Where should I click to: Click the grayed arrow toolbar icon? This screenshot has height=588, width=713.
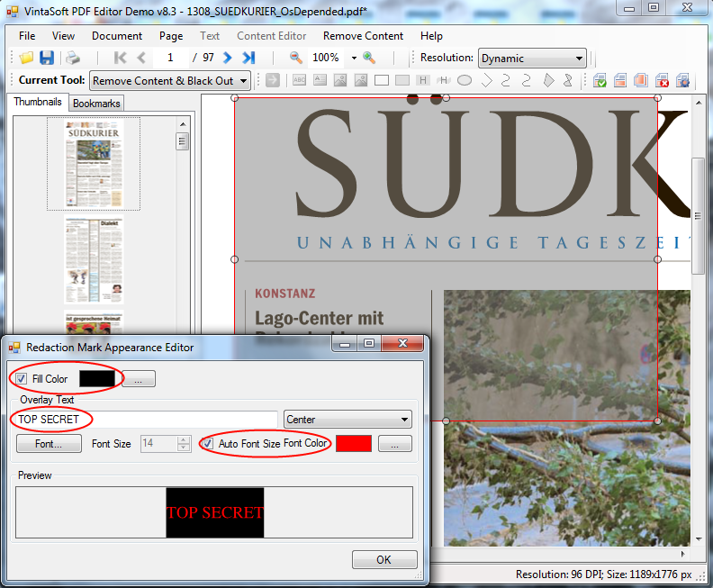tap(273, 80)
